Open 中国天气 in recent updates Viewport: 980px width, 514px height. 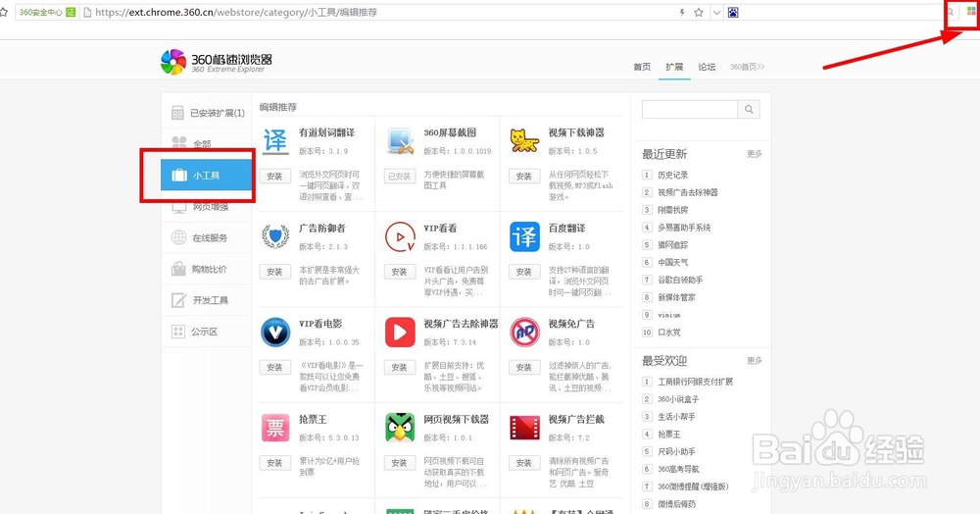coord(672,263)
